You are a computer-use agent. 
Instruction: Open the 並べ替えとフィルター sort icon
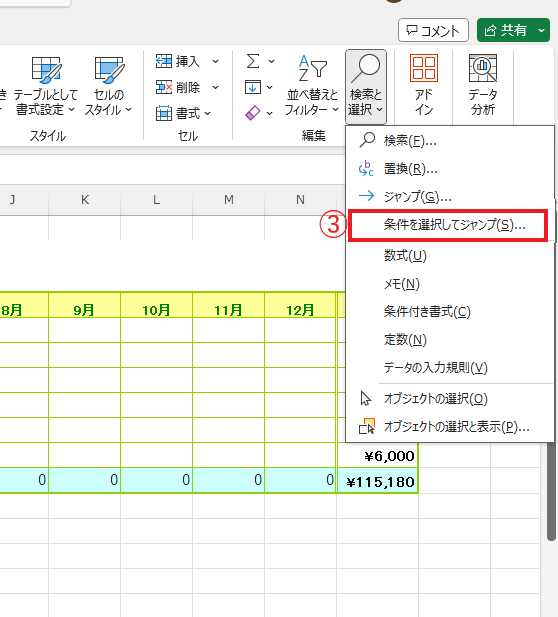pos(312,68)
